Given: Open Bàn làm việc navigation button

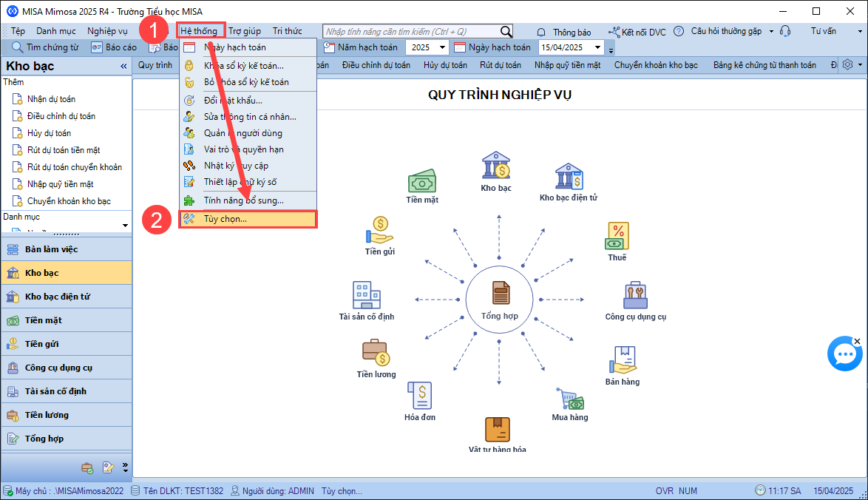Looking at the screenshot, I should click(x=67, y=249).
